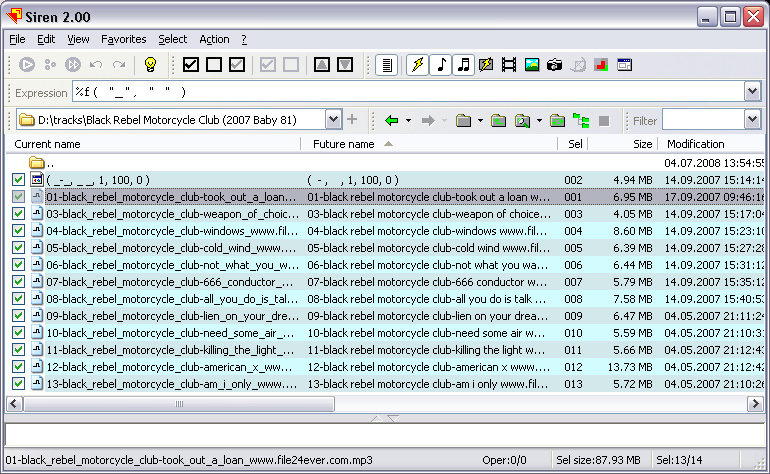This screenshot has width=770, height=474.
Task: Click the horizontal scrollbar left arrow
Action: (14, 404)
